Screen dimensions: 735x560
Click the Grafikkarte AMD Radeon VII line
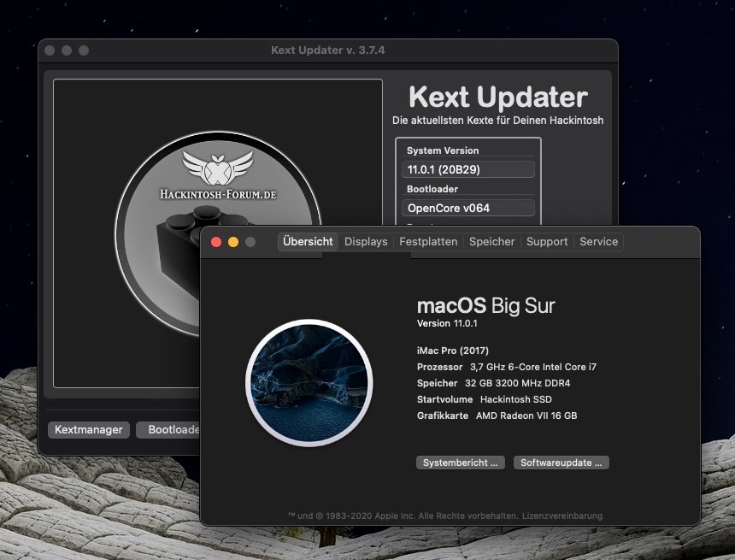(497, 416)
